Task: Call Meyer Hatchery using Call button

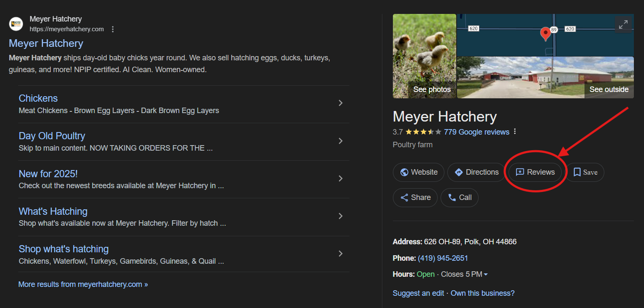Action: pyautogui.click(x=459, y=197)
